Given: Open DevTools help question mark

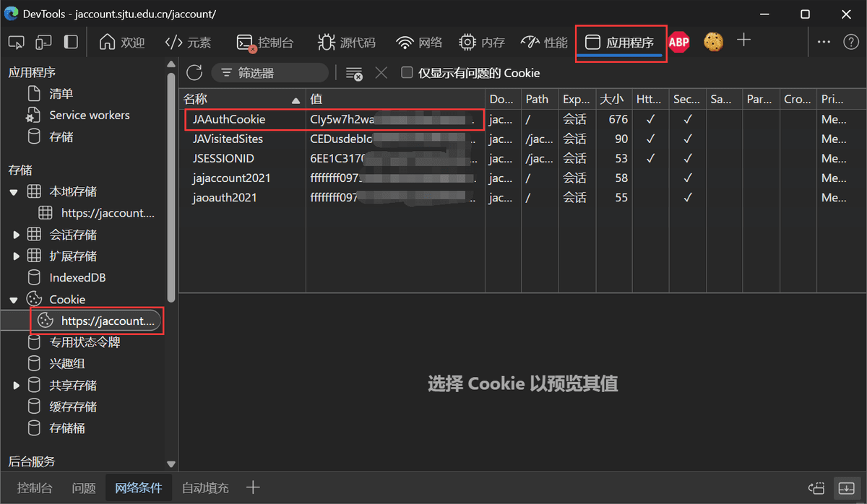Looking at the screenshot, I should (x=851, y=42).
